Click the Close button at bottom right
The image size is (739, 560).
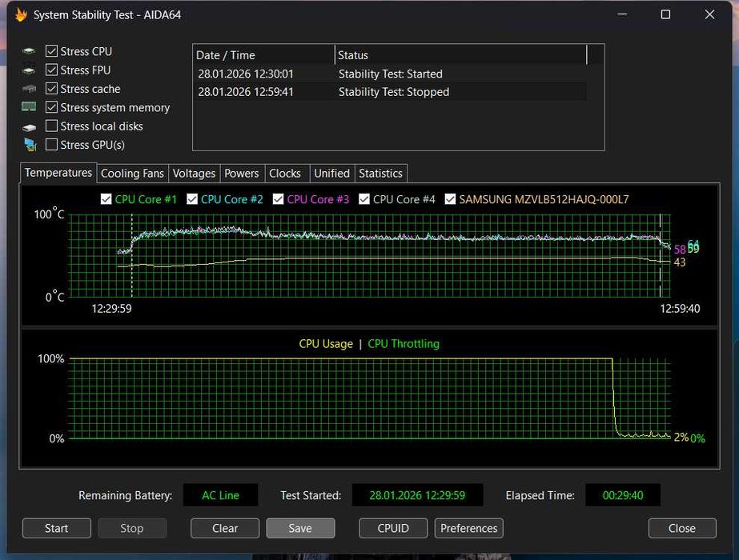[x=682, y=528]
